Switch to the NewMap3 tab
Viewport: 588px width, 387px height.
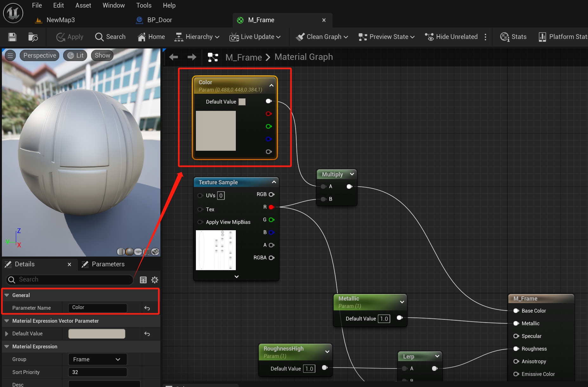[x=55, y=20]
